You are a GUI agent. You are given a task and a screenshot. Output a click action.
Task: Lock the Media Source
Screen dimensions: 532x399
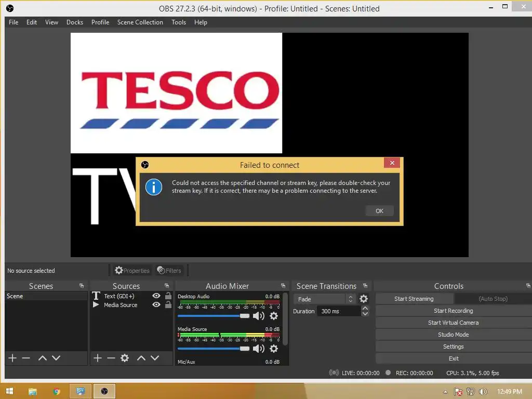pyautogui.click(x=168, y=304)
